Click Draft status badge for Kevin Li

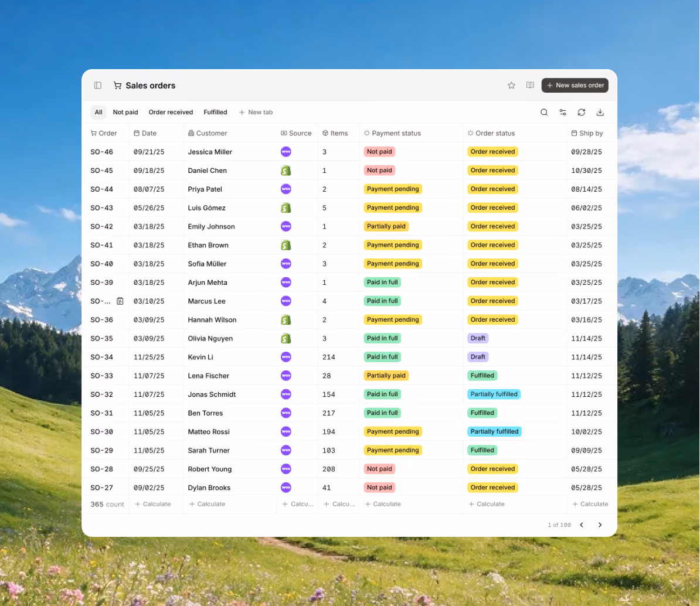point(478,357)
